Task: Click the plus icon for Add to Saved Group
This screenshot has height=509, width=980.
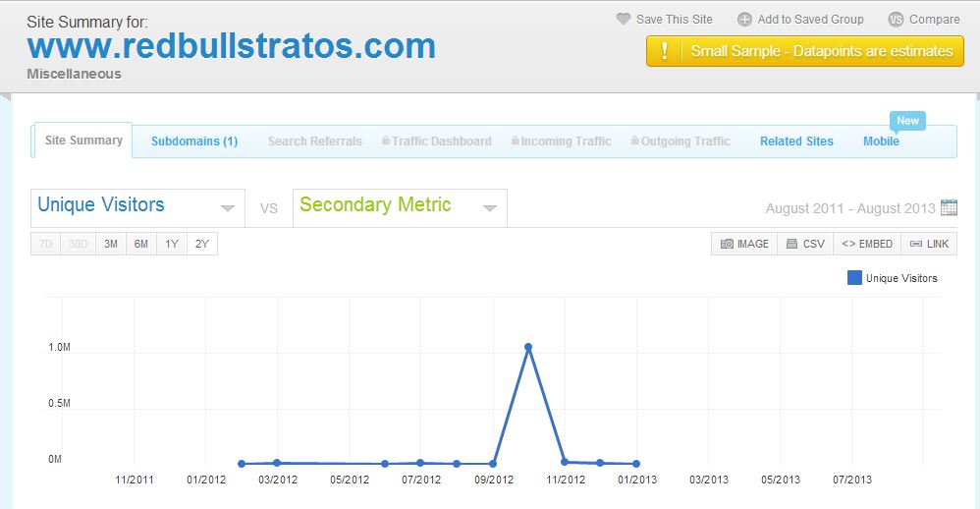Action: pyautogui.click(x=744, y=20)
